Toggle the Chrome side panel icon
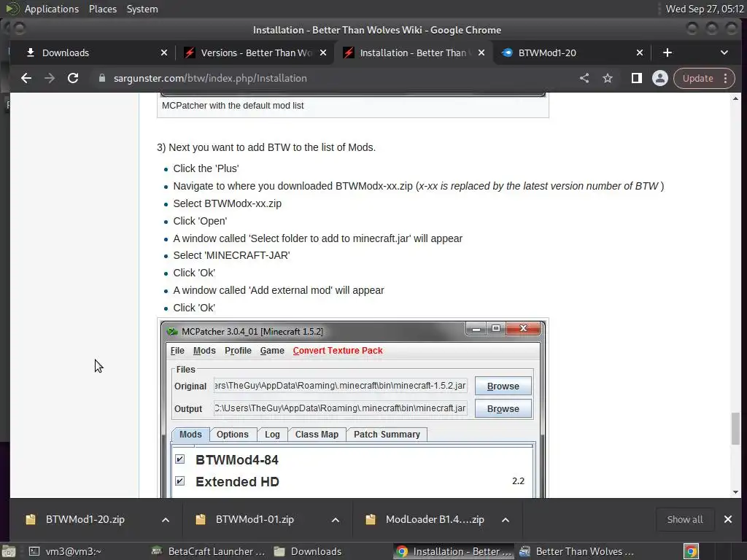 pos(636,78)
